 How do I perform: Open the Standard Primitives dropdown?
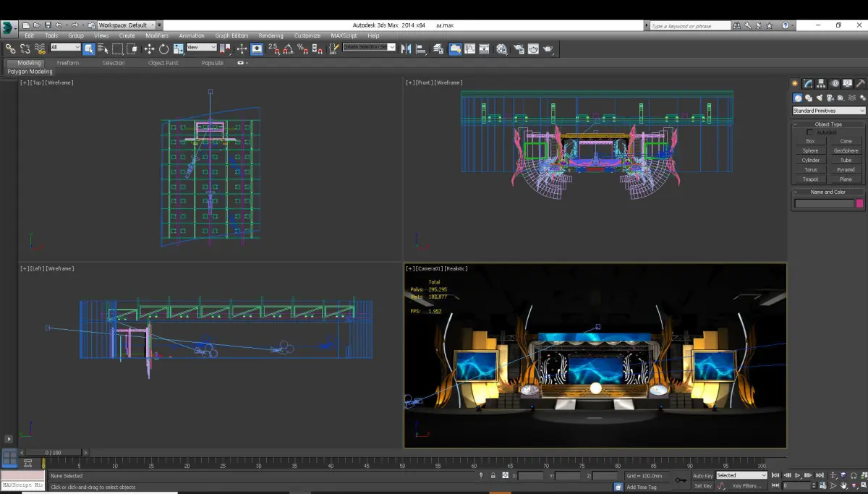828,111
